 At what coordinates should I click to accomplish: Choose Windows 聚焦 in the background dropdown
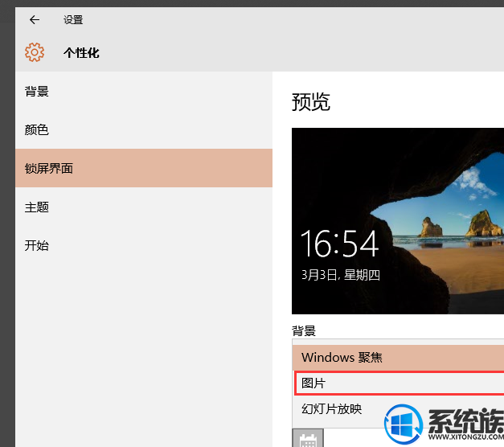[398, 357]
